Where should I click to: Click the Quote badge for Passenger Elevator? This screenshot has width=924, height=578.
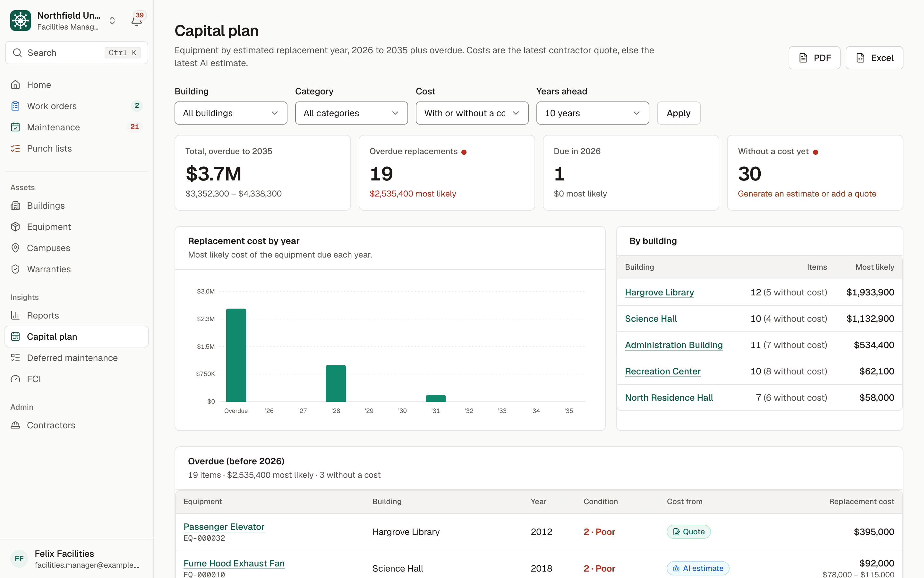tap(689, 532)
